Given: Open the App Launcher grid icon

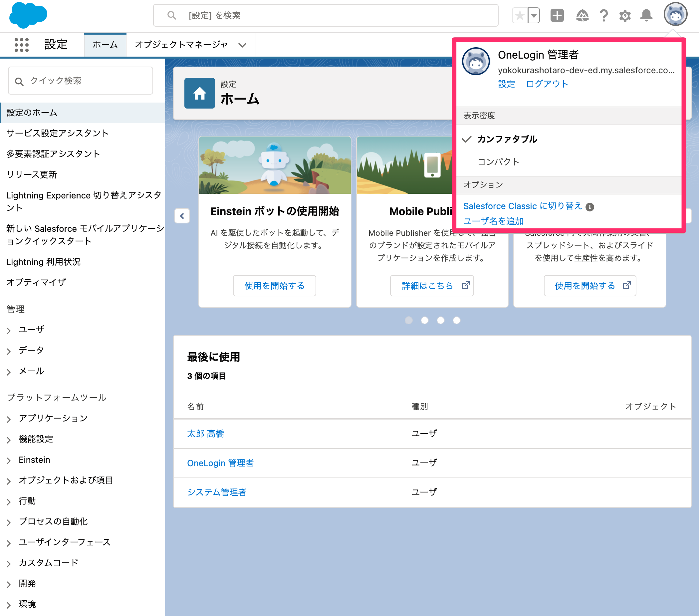Looking at the screenshot, I should point(22,45).
